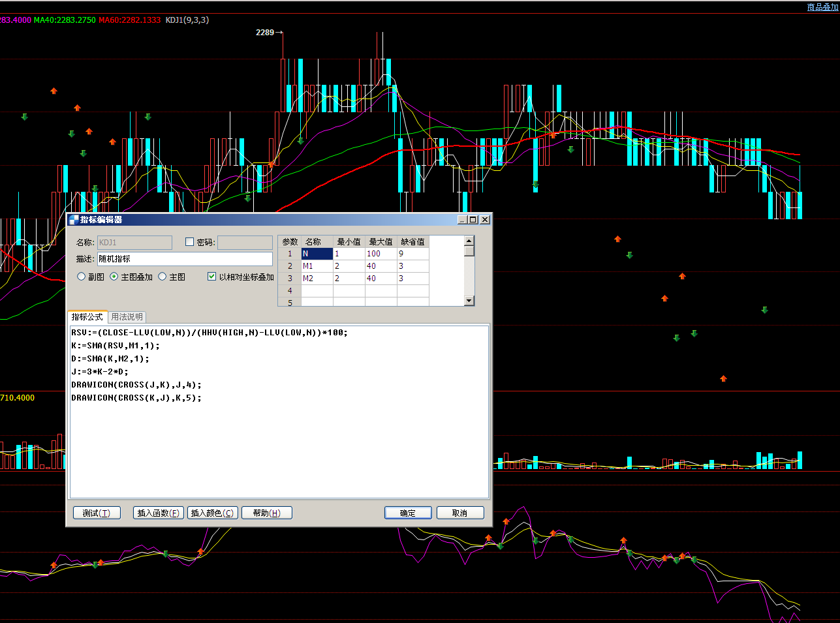Click the 商品叠加 link at top right
Screen dimensions: 840x623
click(822, 7)
